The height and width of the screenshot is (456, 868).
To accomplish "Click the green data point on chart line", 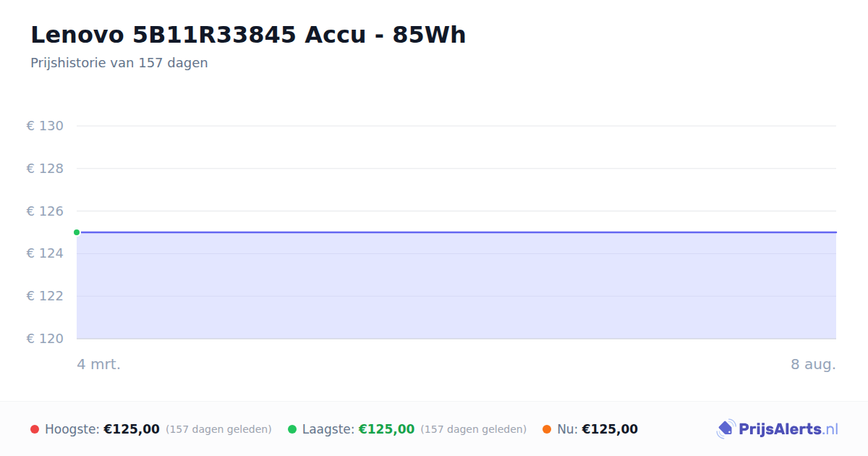I will 77,232.
